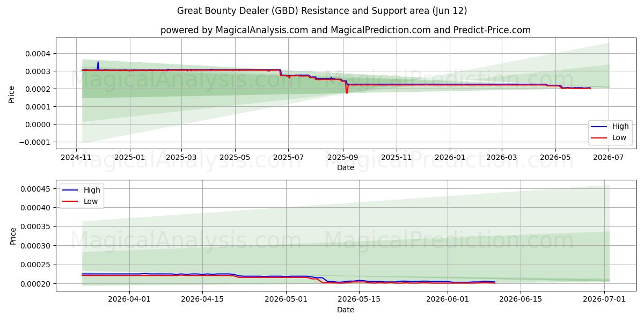The height and width of the screenshot is (322, 644).
Task: Click the top chart x-axis label '2025-01'
Action: (130, 158)
